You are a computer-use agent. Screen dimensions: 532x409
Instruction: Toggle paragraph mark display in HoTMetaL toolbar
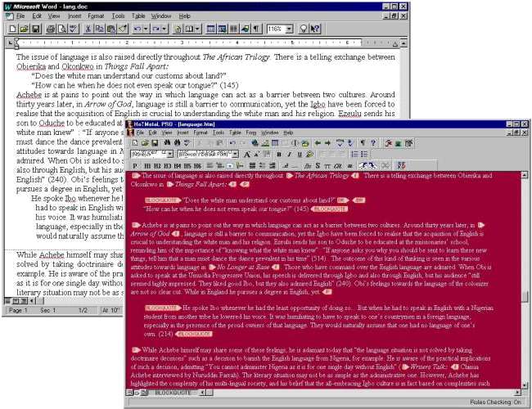tap(363, 143)
